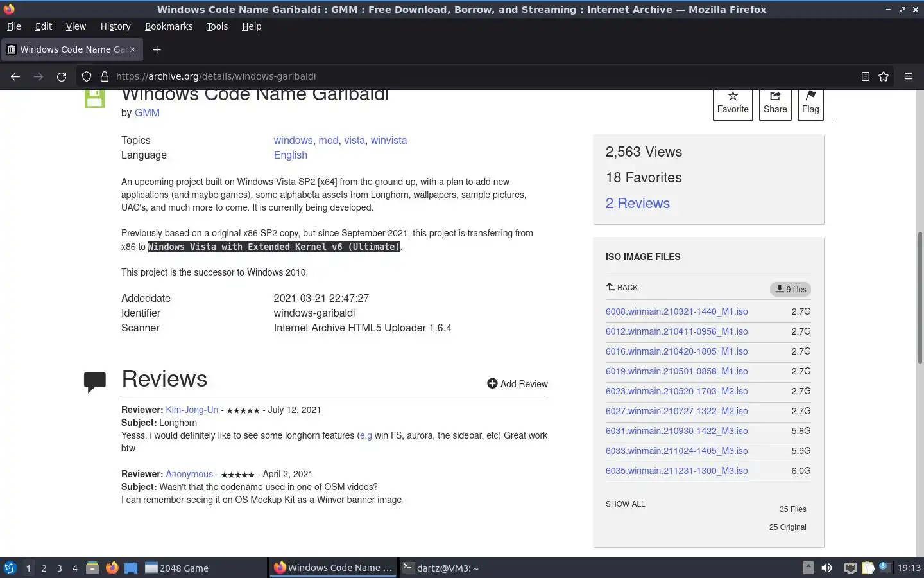The width and height of the screenshot is (924, 578).
Task: Open the taskbar start menu icon
Action: [10, 568]
